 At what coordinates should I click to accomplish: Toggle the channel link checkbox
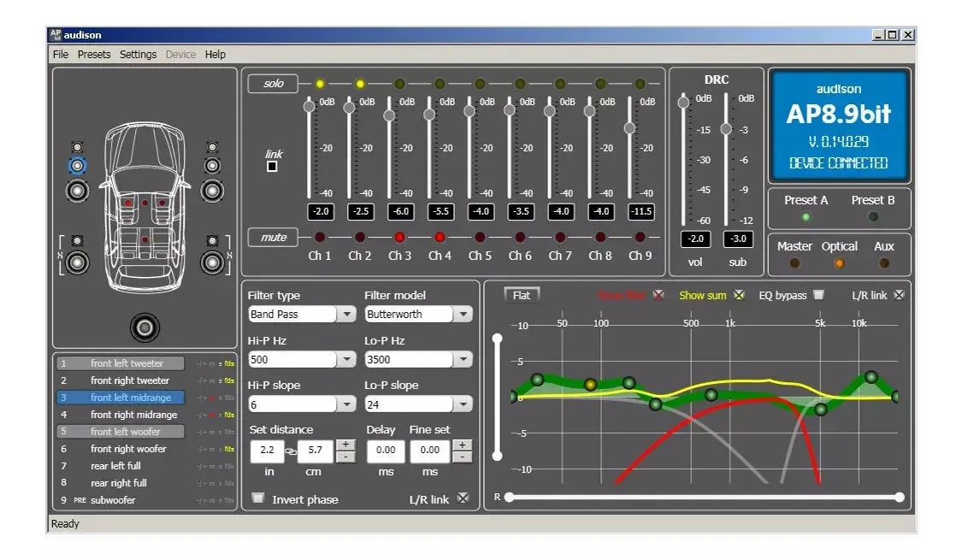point(273,166)
